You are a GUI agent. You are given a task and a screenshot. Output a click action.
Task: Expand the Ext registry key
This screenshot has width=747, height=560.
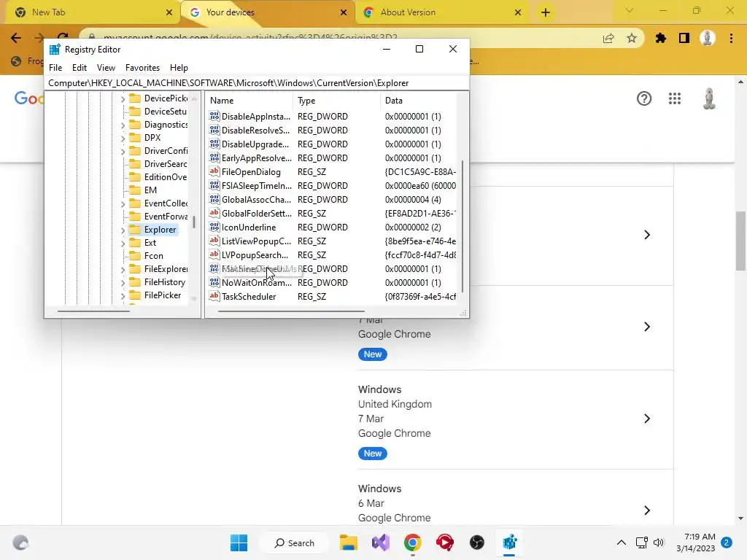(x=123, y=244)
